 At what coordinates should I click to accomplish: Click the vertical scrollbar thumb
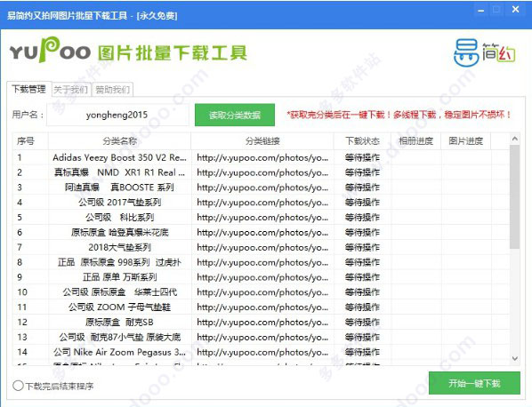[x=515, y=196]
